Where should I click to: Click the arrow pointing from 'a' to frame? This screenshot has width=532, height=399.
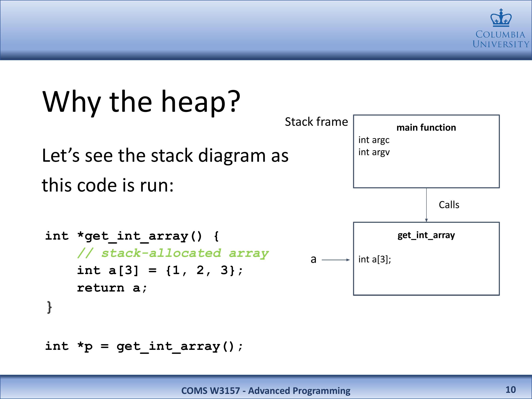coord(336,260)
